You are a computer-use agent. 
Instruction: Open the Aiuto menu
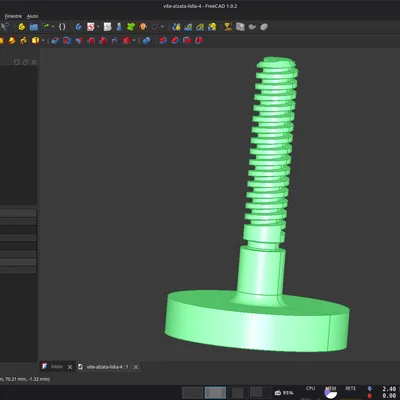click(x=32, y=16)
